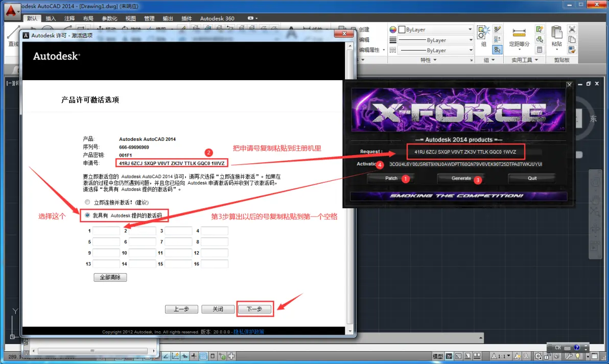This screenshot has width=609, height=364.
Task: Open the lineweight ByLayer dropdown
Action: coord(470,40)
